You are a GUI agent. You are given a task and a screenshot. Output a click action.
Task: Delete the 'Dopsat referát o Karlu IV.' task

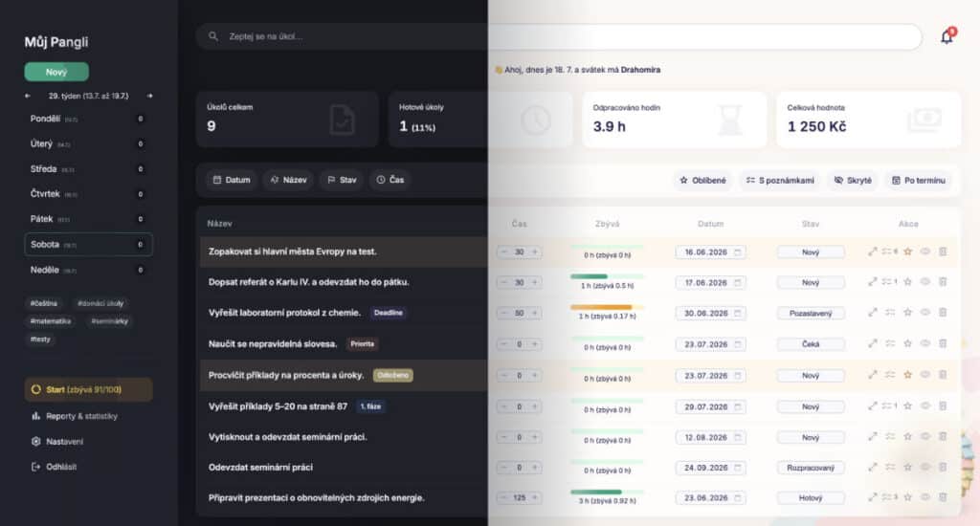click(x=943, y=282)
